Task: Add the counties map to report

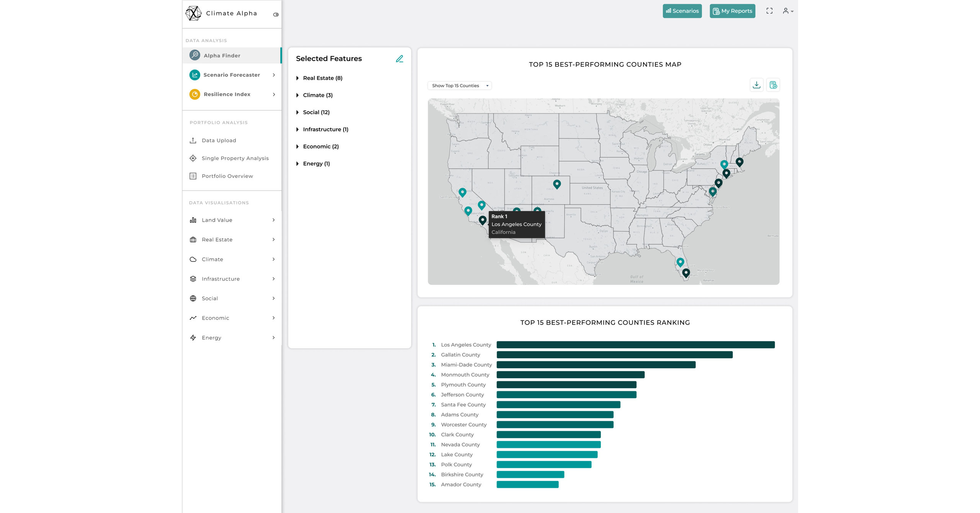Action: point(774,85)
